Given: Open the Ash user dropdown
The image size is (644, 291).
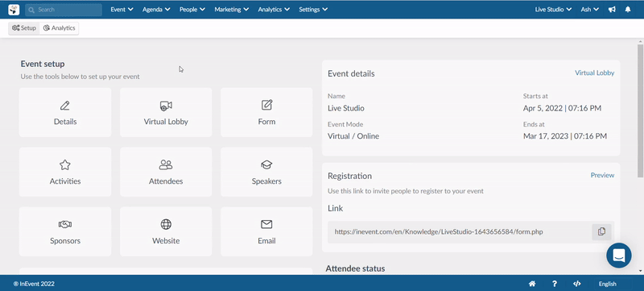Looking at the screenshot, I should pyautogui.click(x=590, y=10).
